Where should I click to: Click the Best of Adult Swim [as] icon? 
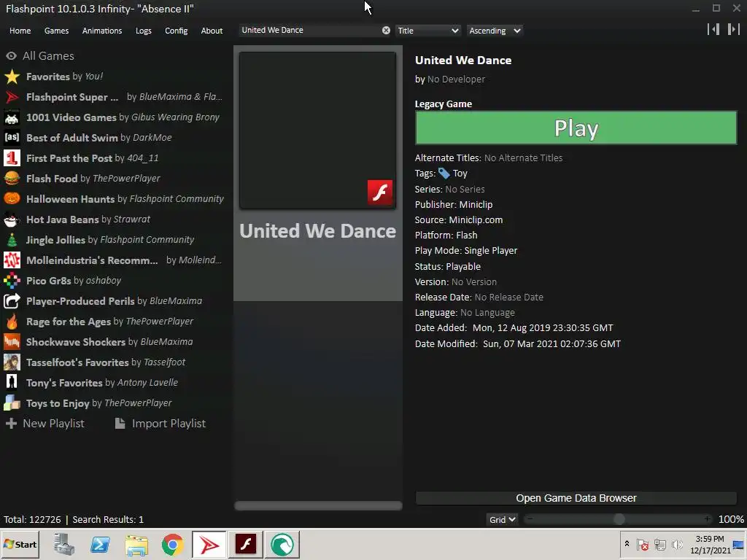(x=12, y=138)
